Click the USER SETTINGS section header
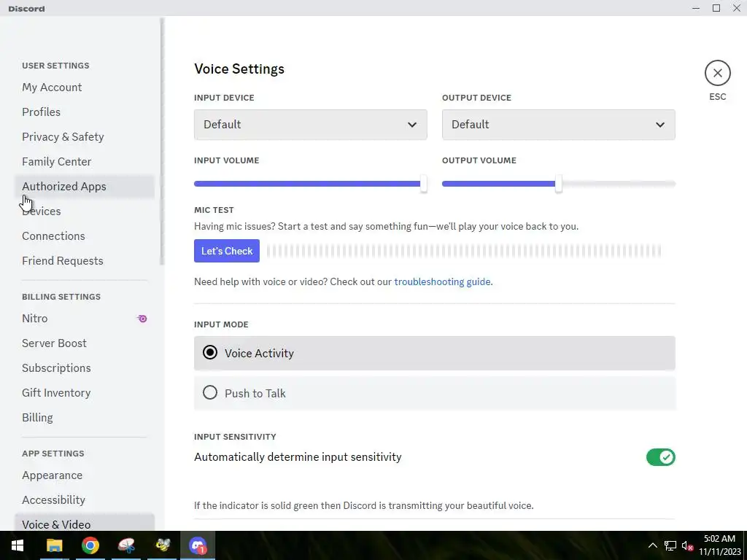The width and height of the screenshot is (747, 560). (x=55, y=66)
